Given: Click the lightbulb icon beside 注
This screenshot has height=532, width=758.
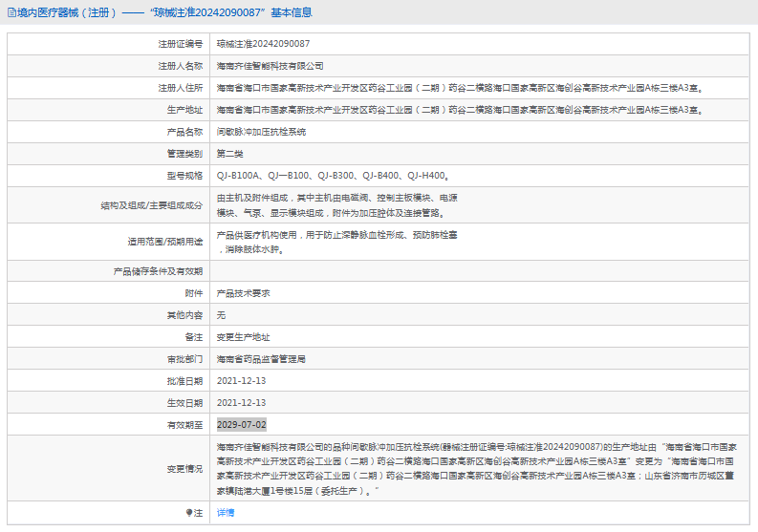Looking at the screenshot, I should [x=189, y=513].
